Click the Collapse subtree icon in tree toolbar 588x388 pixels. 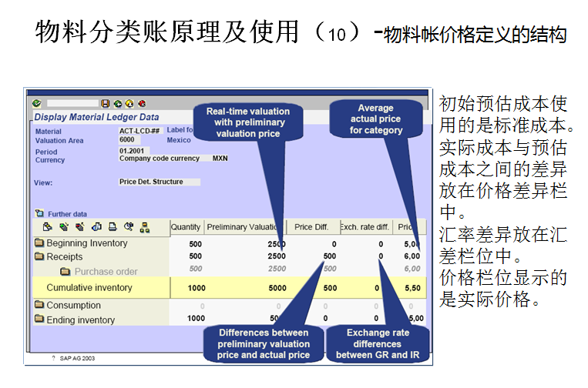(x=80, y=227)
